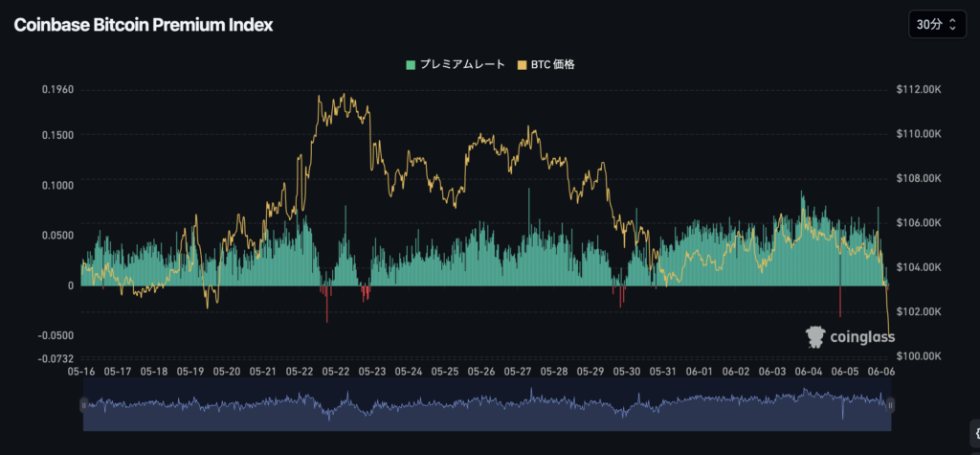Click the 0.1960 left axis label
Image resolution: width=980 pixels, height=455 pixels.
57,89
